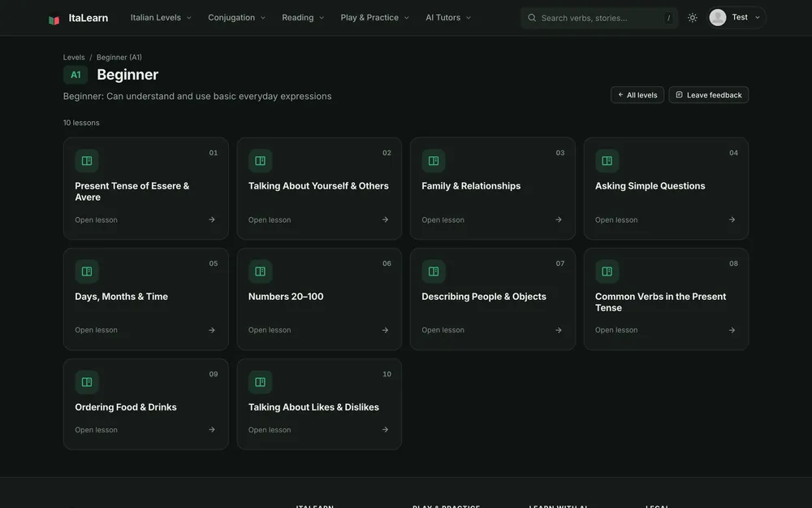Click the All levels button
The width and height of the screenshot is (812, 508).
point(637,95)
